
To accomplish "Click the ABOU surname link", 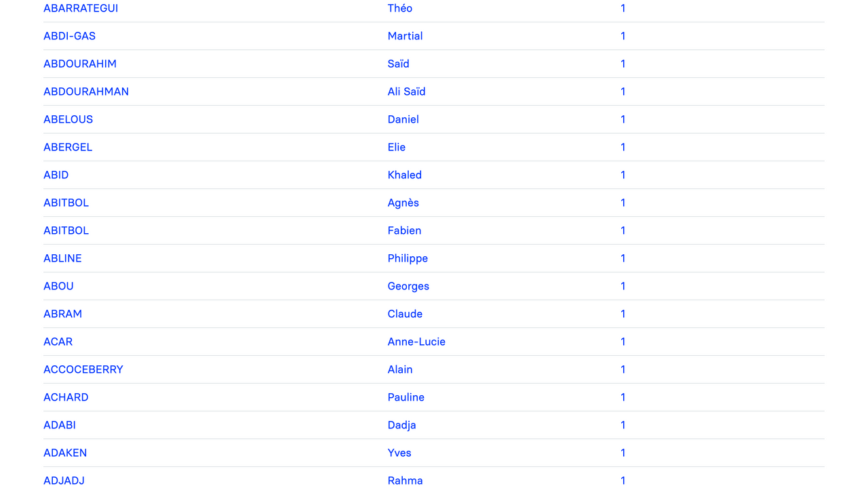I will point(58,286).
